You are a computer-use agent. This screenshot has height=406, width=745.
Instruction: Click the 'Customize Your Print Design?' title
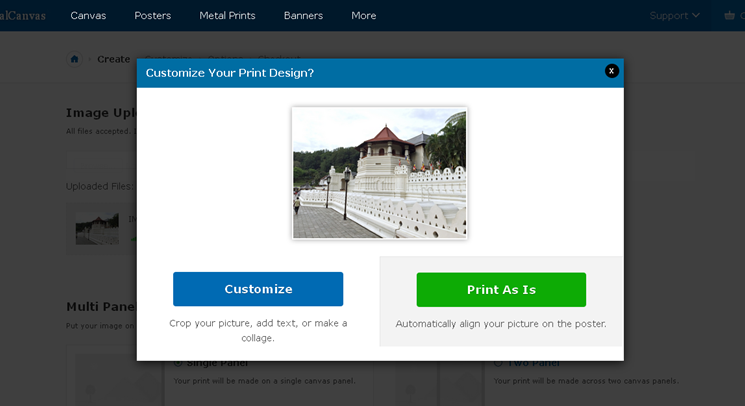(x=229, y=73)
